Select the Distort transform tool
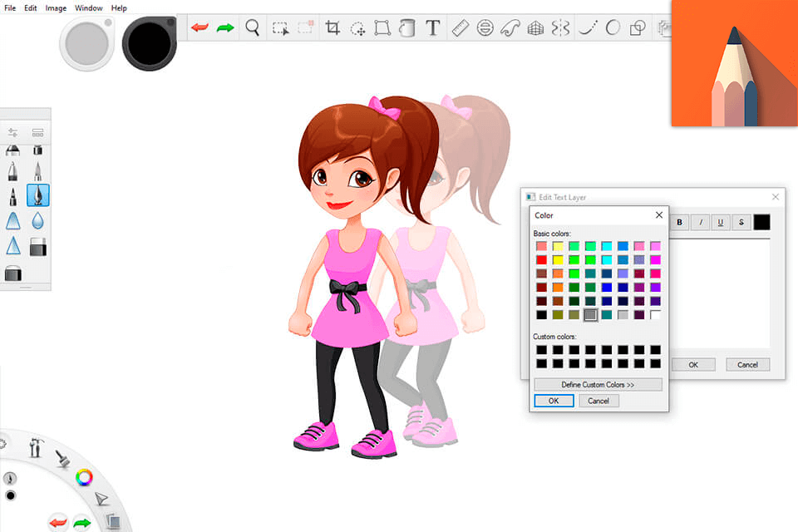 [x=382, y=27]
